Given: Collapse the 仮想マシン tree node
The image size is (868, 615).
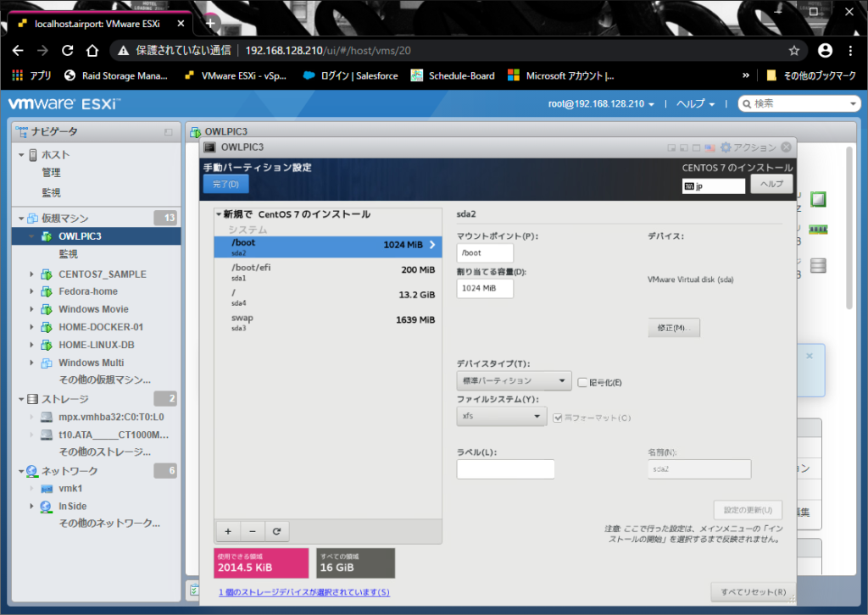Looking at the screenshot, I should (21, 219).
